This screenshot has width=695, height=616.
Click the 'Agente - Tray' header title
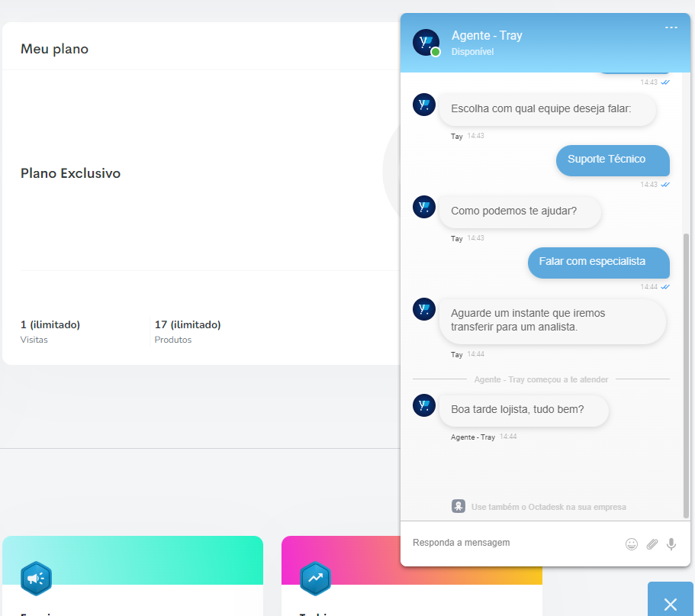tap(487, 35)
